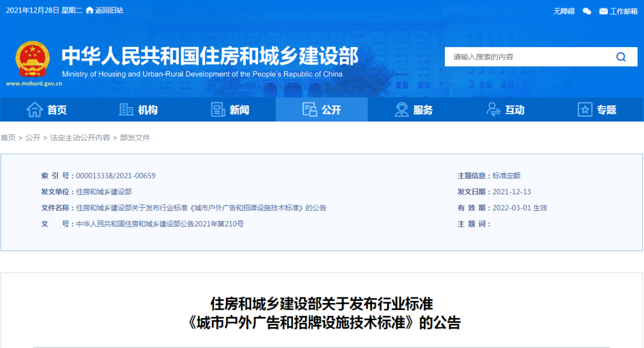Switch to the 互动 tab
Viewport: 644px width, 348px height.
[x=504, y=110]
